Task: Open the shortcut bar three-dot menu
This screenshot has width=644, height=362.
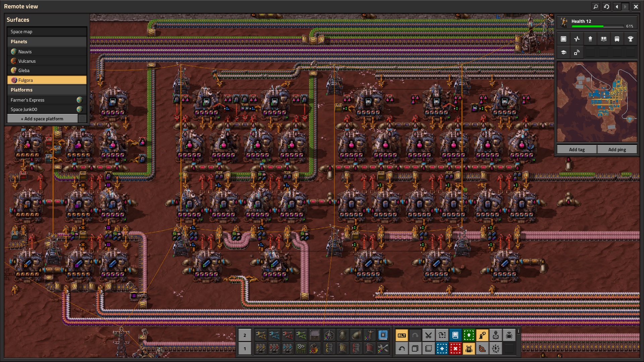Action: tap(518, 331)
